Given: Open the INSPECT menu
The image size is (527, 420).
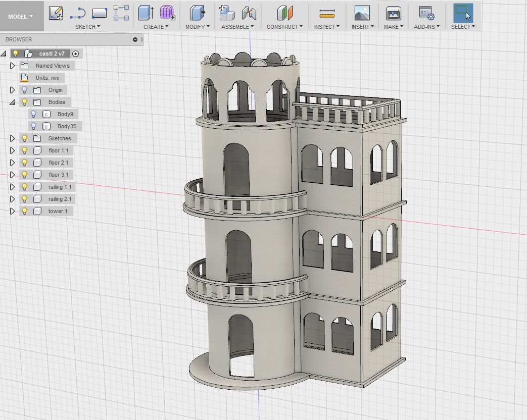Looking at the screenshot, I should pos(327,27).
